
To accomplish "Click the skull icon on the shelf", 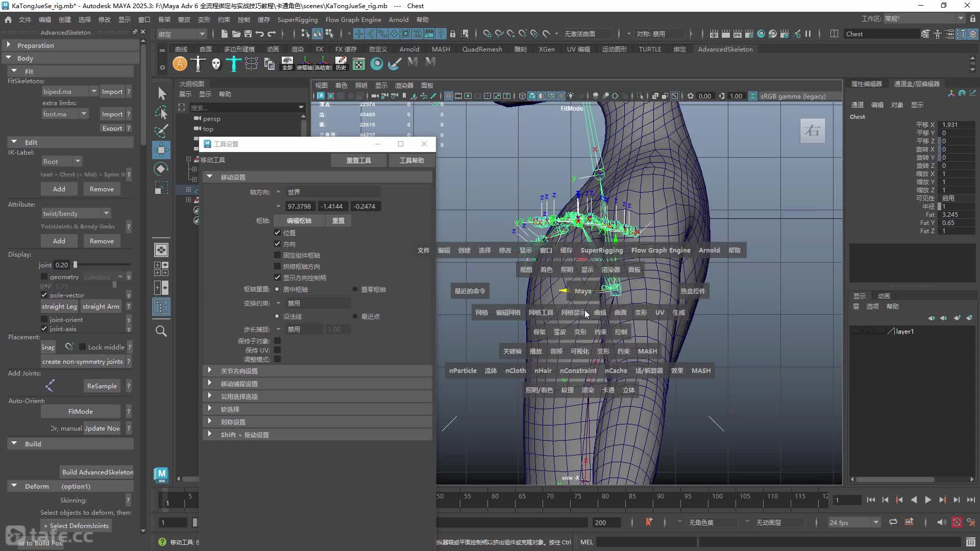I will [216, 64].
